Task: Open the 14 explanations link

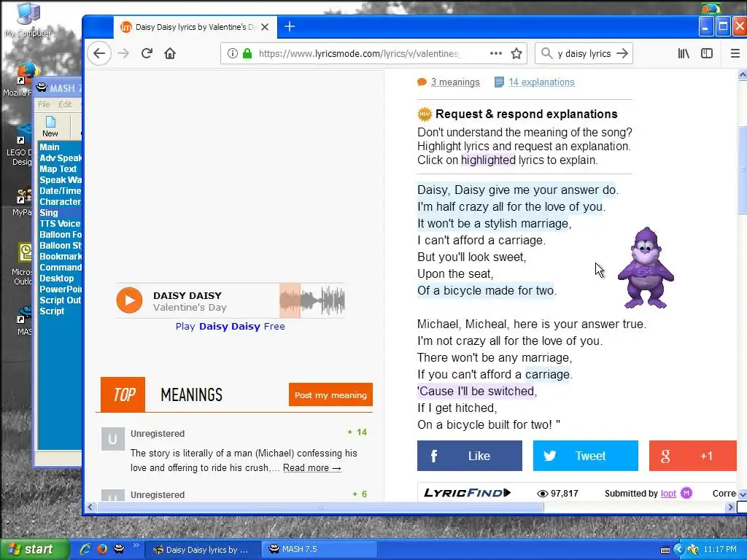Action: 541,82
